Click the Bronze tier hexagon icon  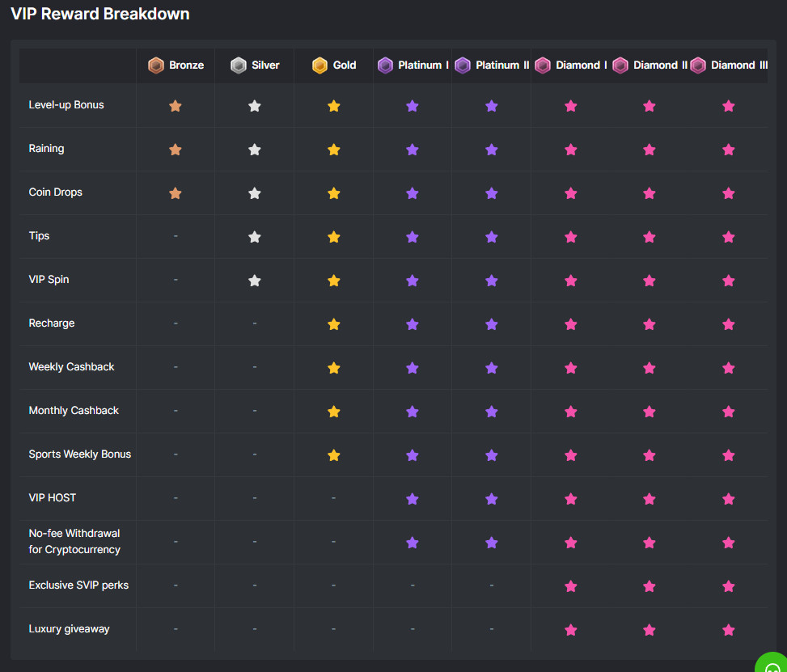pos(156,66)
